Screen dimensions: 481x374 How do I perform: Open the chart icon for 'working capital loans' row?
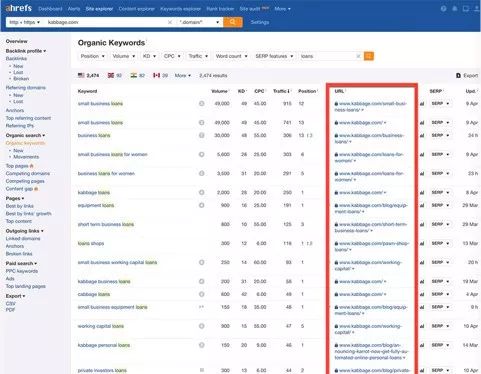(422, 326)
